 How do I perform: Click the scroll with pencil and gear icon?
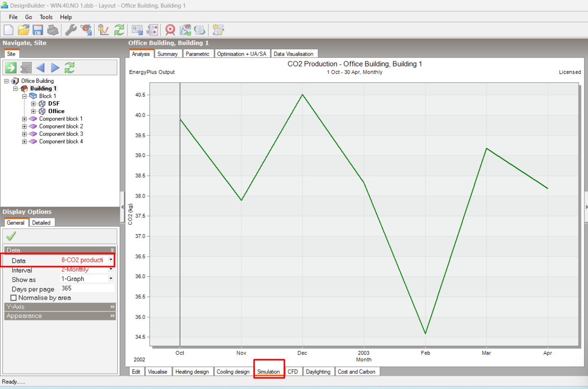(x=218, y=30)
